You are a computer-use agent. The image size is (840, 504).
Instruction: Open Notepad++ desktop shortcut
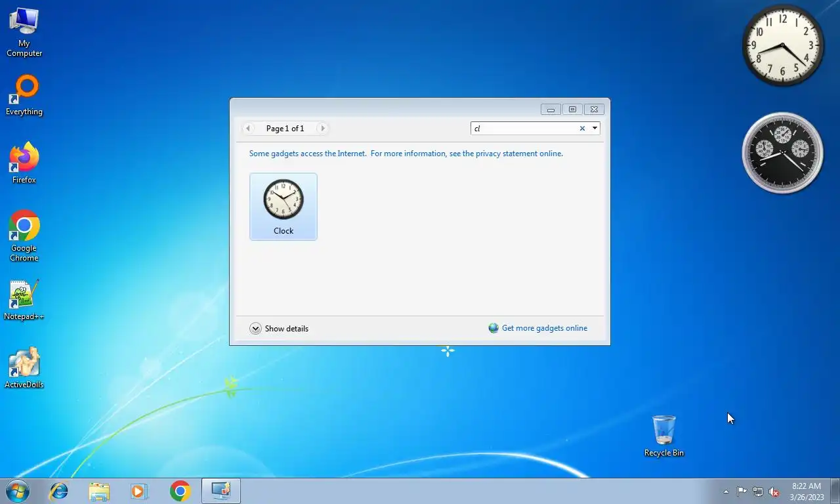(24, 301)
